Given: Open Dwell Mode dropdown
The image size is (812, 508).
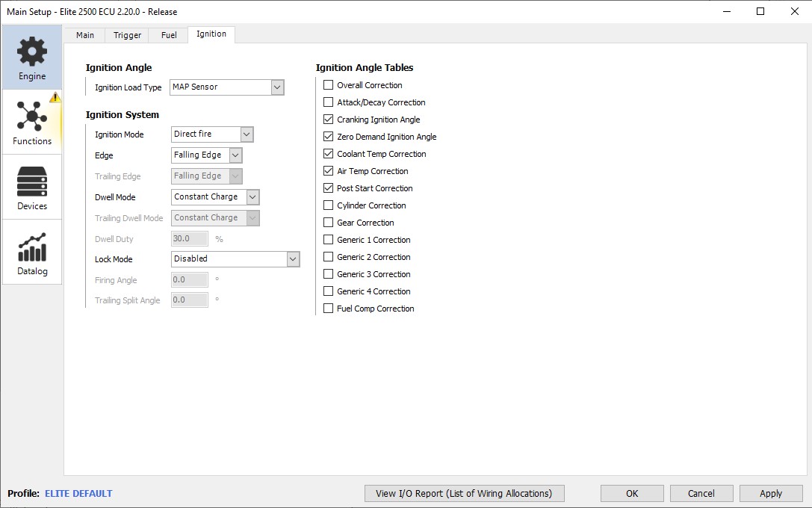Looking at the screenshot, I should (215, 196).
